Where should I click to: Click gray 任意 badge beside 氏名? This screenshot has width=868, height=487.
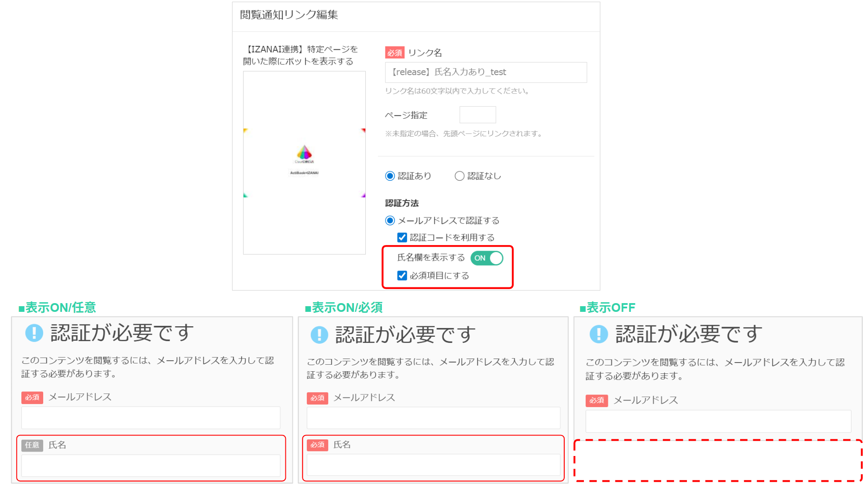(x=32, y=445)
